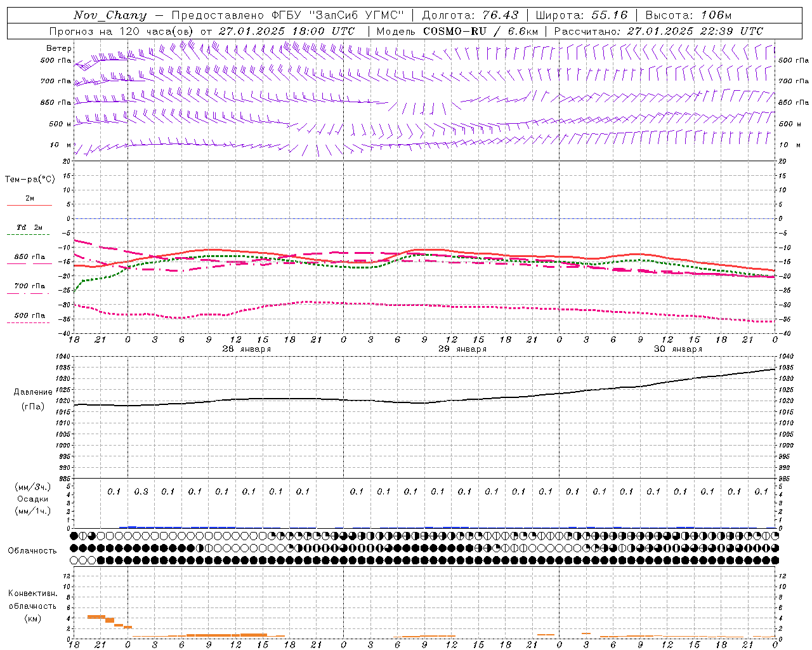Click the Nov_Chany station title
The image size is (812, 650).
(x=110, y=15)
